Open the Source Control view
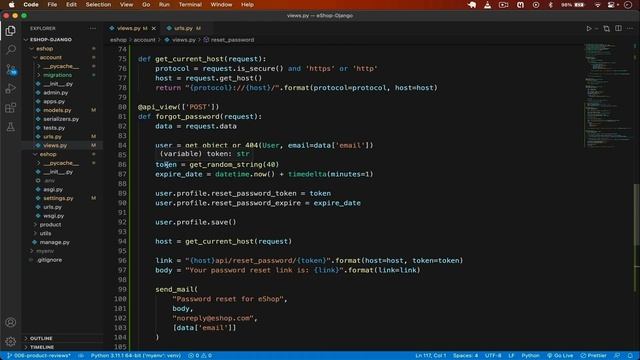The height and width of the screenshot is (360, 640). click(x=11, y=69)
